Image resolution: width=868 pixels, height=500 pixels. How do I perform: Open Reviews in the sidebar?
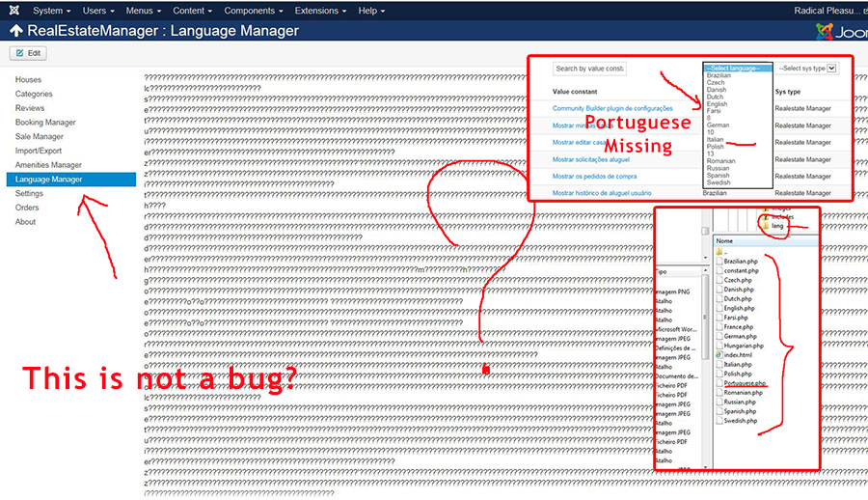[30, 108]
